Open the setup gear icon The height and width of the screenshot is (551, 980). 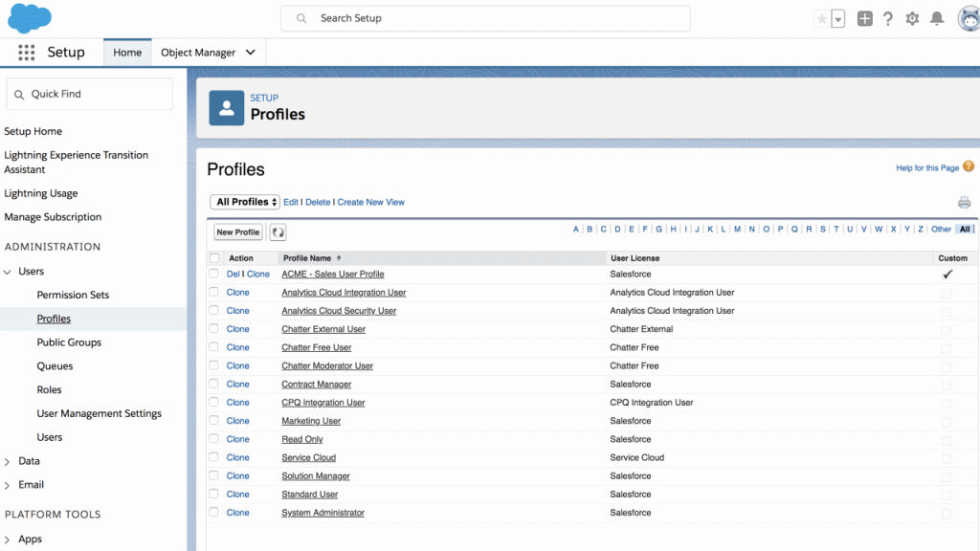pos(912,19)
